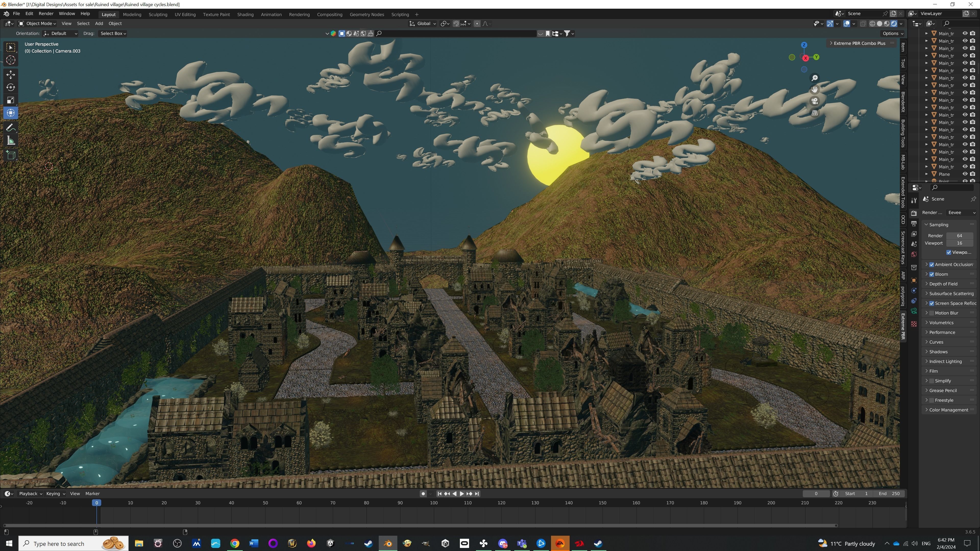This screenshot has width=980, height=551.
Task: Click the End frame field
Action: [x=889, y=494]
